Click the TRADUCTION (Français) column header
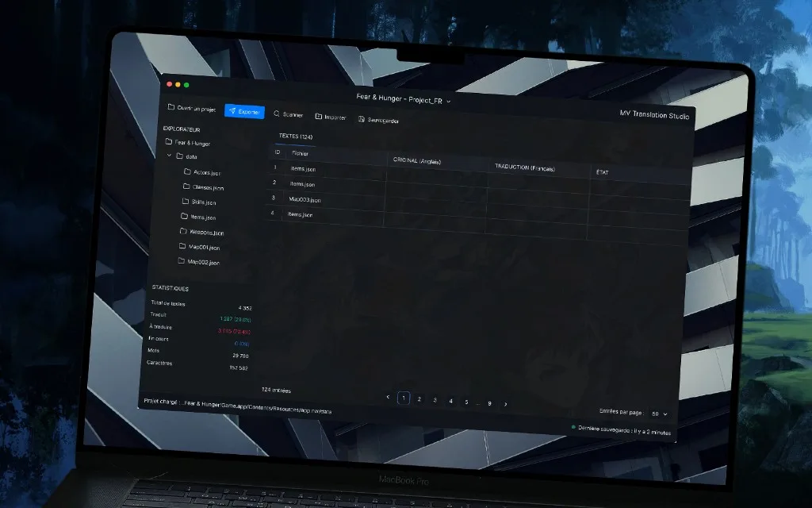 [525, 167]
